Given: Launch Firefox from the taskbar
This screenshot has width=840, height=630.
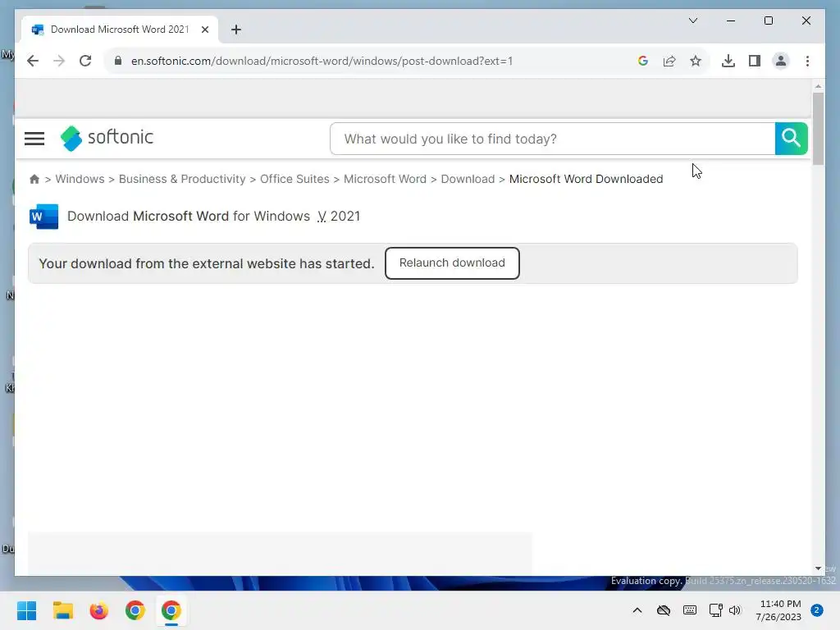Looking at the screenshot, I should click(x=98, y=610).
